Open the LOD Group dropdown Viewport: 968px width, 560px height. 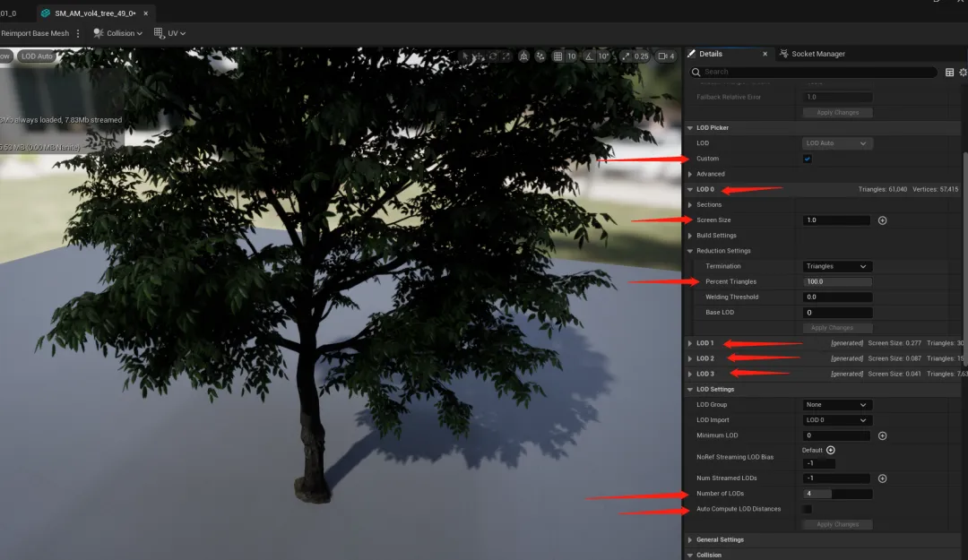click(837, 405)
